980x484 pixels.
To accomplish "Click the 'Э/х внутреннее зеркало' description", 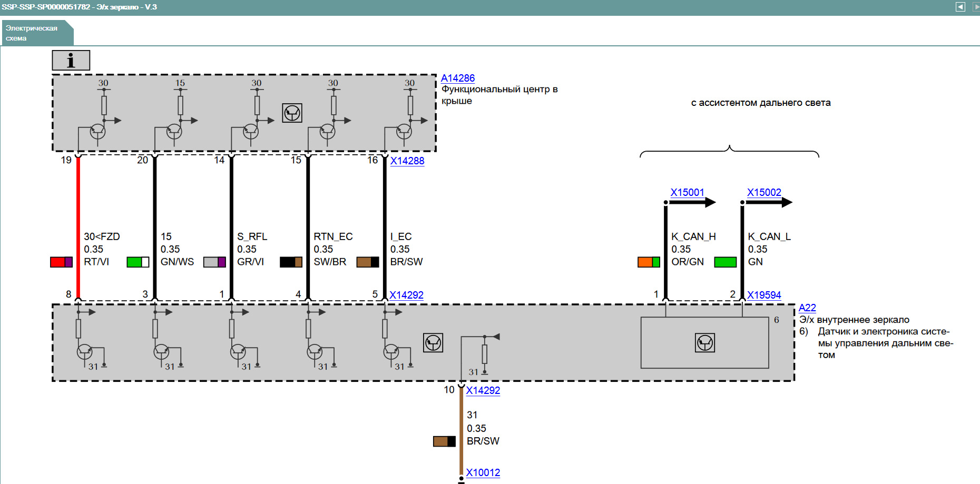I will [x=854, y=320].
